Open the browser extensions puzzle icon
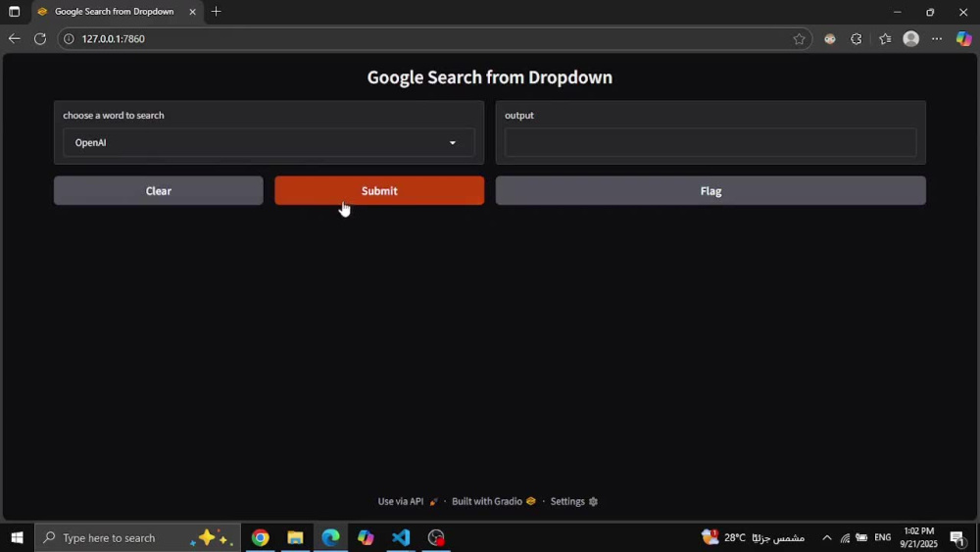Screen dimensions: 980x552 click(x=857, y=39)
